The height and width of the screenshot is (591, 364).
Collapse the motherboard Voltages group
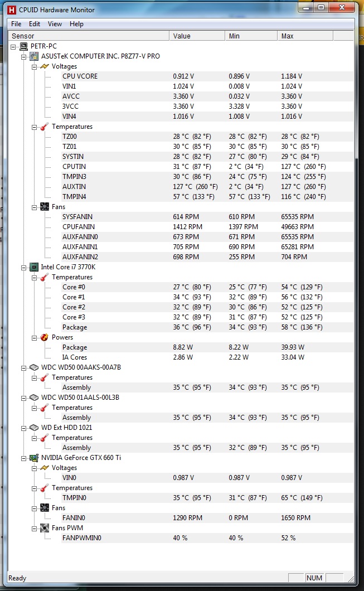(x=35, y=67)
